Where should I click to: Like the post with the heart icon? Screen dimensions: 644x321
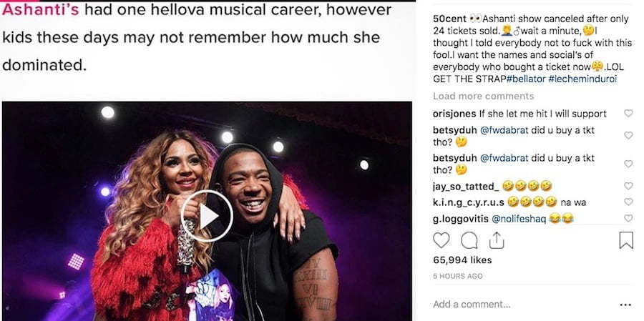tap(441, 240)
